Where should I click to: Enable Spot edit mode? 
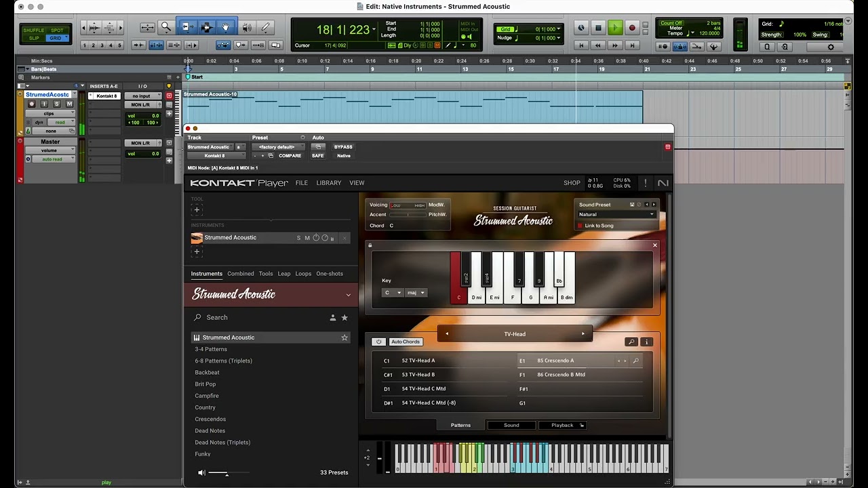point(57,30)
